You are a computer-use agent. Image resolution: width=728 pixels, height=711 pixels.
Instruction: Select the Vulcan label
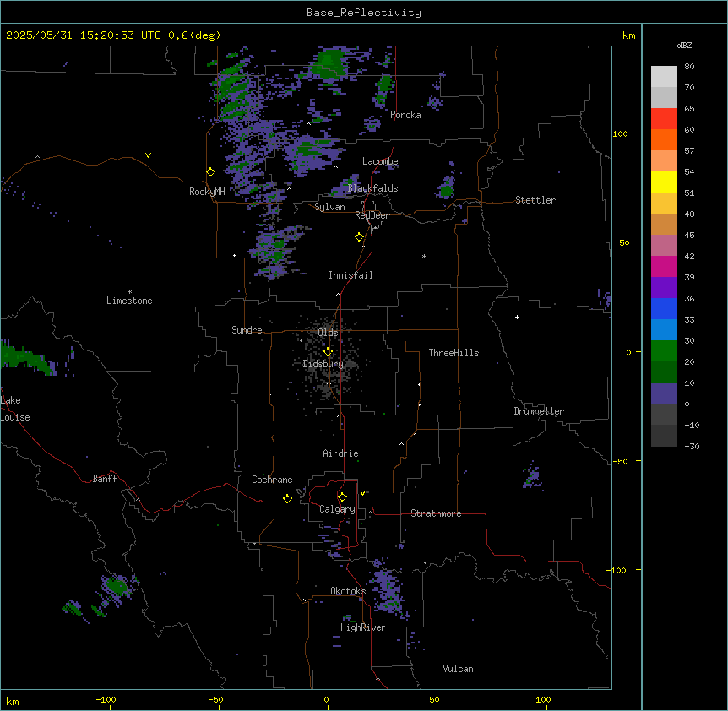click(x=459, y=669)
